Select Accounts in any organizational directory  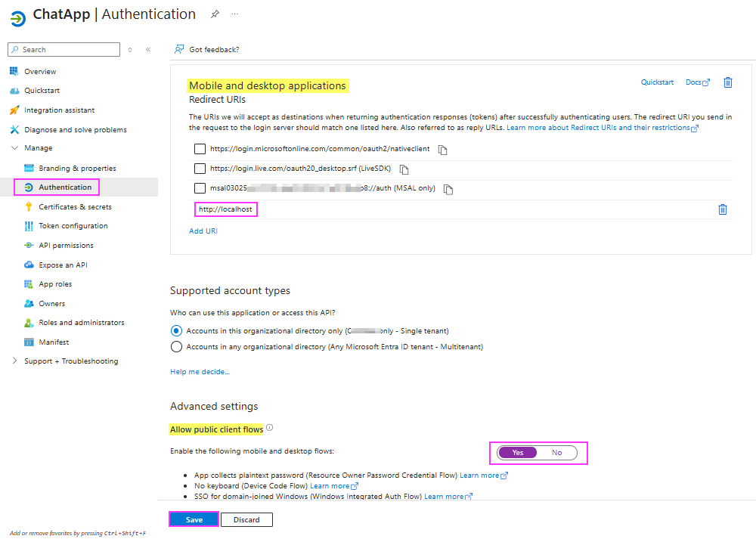tap(176, 347)
